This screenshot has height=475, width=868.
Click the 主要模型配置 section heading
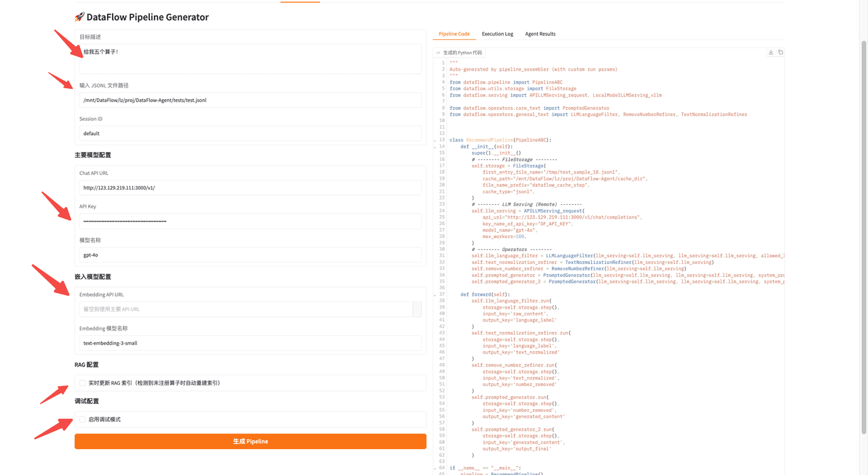pyautogui.click(x=93, y=155)
